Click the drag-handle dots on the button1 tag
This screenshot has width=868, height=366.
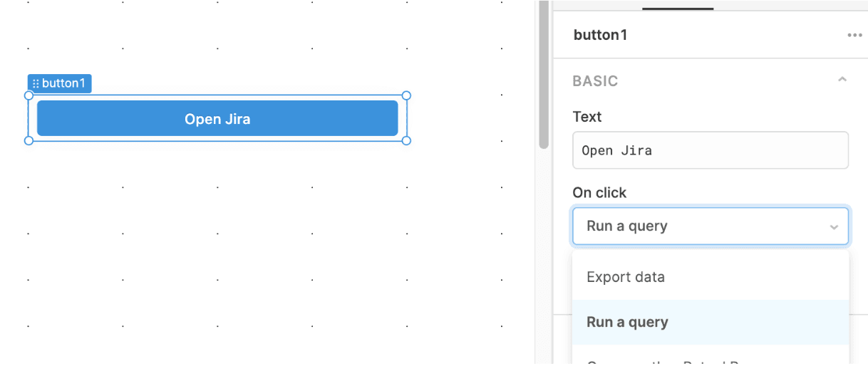click(36, 84)
